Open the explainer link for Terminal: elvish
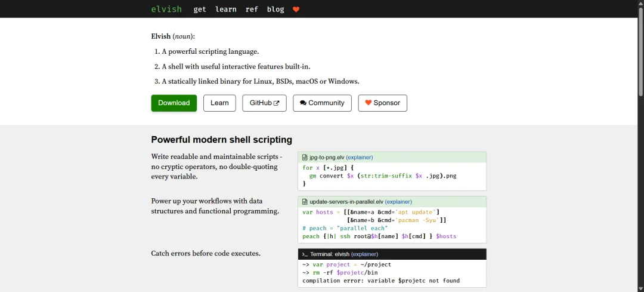The height and width of the screenshot is (292, 644). (364, 254)
